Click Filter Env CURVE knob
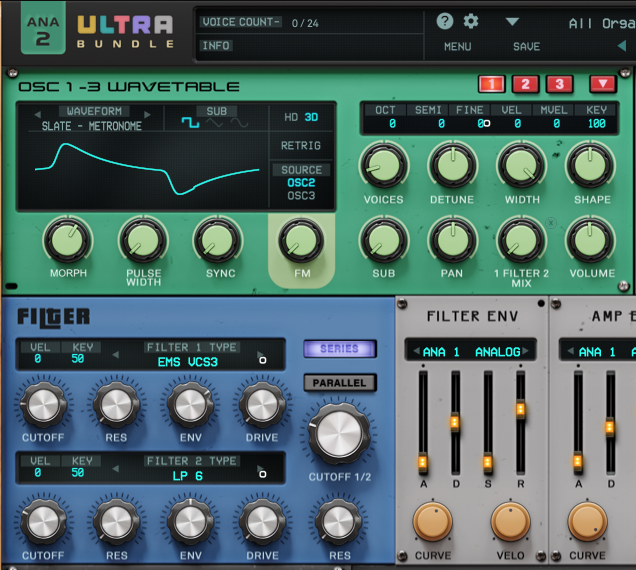Viewport: 636px width, 570px height. pyautogui.click(x=433, y=522)
